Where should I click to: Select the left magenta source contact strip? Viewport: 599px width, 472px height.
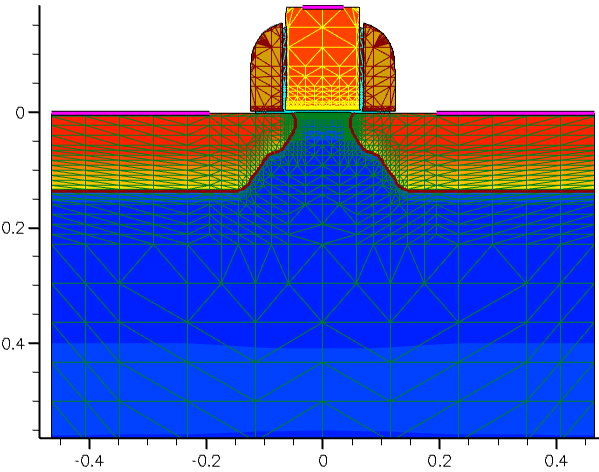tap(130, 113)
